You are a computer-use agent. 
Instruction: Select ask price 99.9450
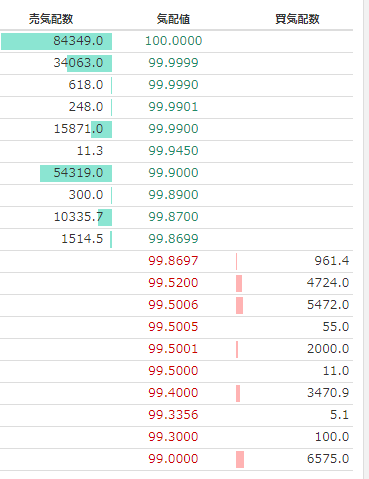[174, 151]
